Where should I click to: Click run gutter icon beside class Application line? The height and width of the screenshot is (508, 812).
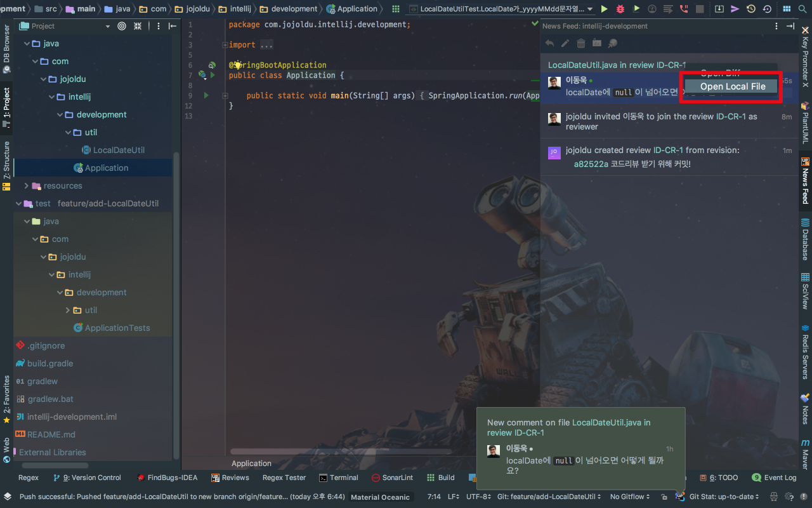(213, 75)
